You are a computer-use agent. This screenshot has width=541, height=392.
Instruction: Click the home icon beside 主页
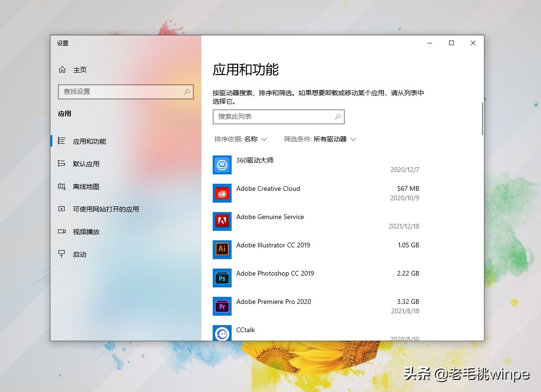click(62, 70)
